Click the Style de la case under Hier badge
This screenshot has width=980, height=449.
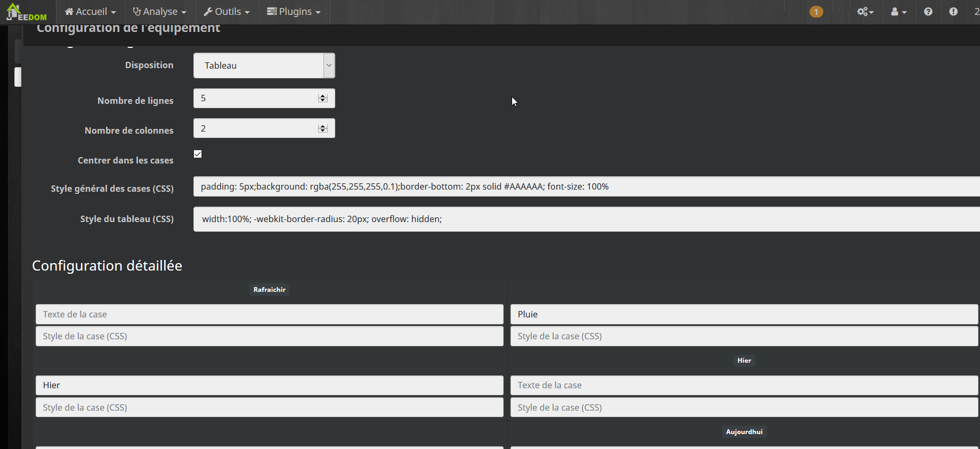pyautogui.click(x=744, y=407)
